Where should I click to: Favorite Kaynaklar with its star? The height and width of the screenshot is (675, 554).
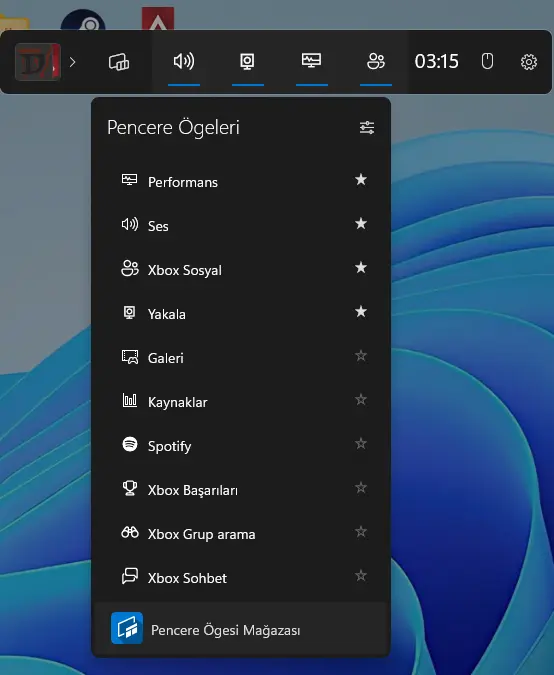click(361, 399)
